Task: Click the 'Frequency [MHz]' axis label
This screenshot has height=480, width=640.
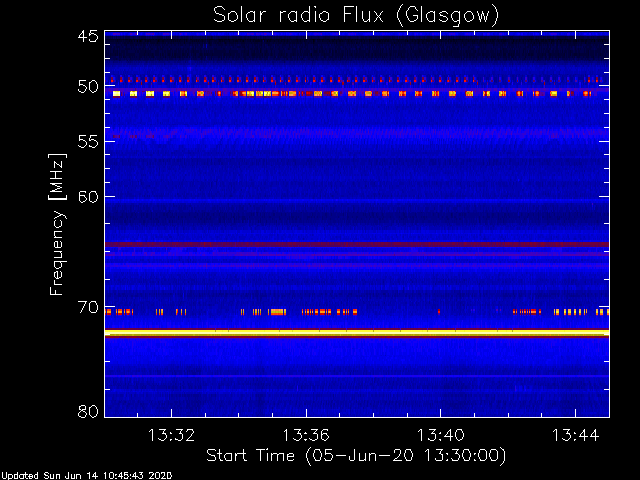Action: (x=57, y=224)
